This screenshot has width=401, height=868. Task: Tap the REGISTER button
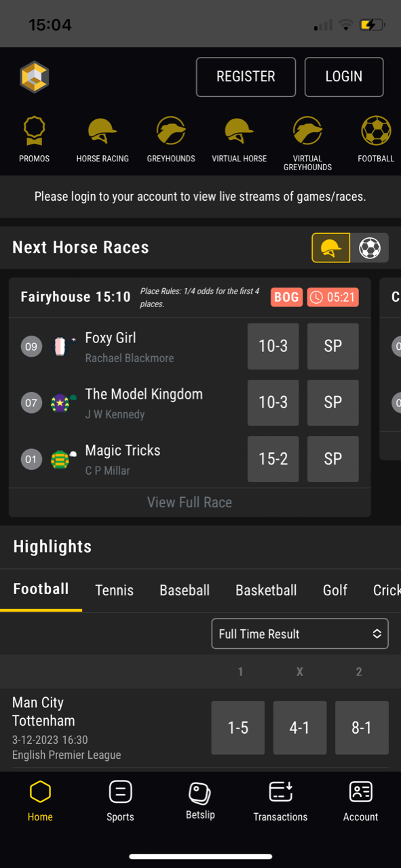click(246, 77)
